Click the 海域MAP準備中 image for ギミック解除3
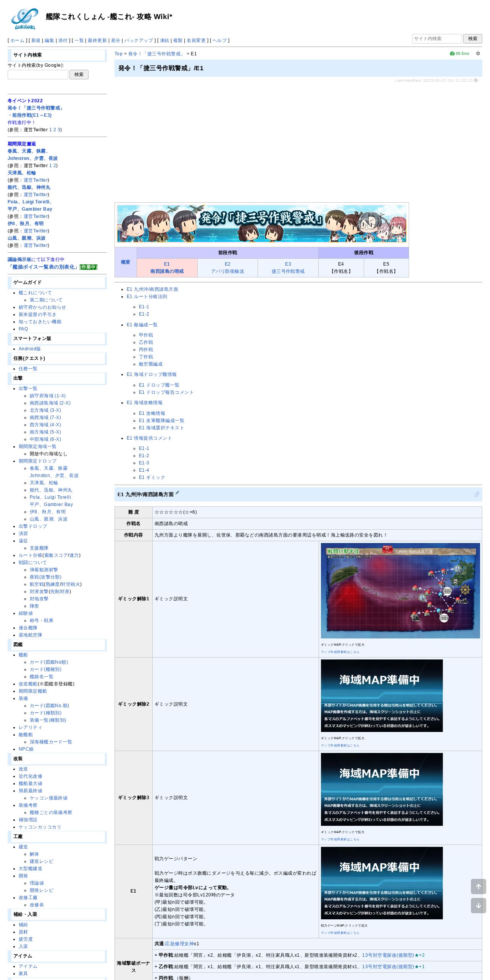 [382, 789]
